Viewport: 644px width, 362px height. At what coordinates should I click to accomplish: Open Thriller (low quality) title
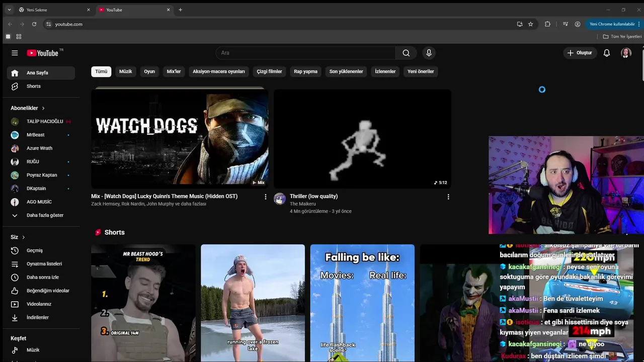pyautogui.click(x=314, y=196)
